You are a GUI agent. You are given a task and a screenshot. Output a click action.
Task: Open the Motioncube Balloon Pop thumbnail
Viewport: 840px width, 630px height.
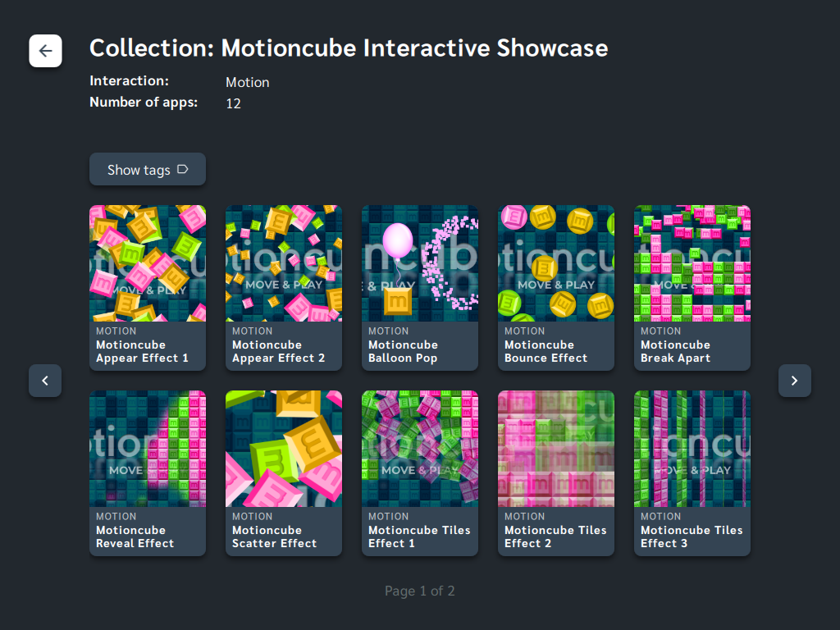(x=419, y=263)
